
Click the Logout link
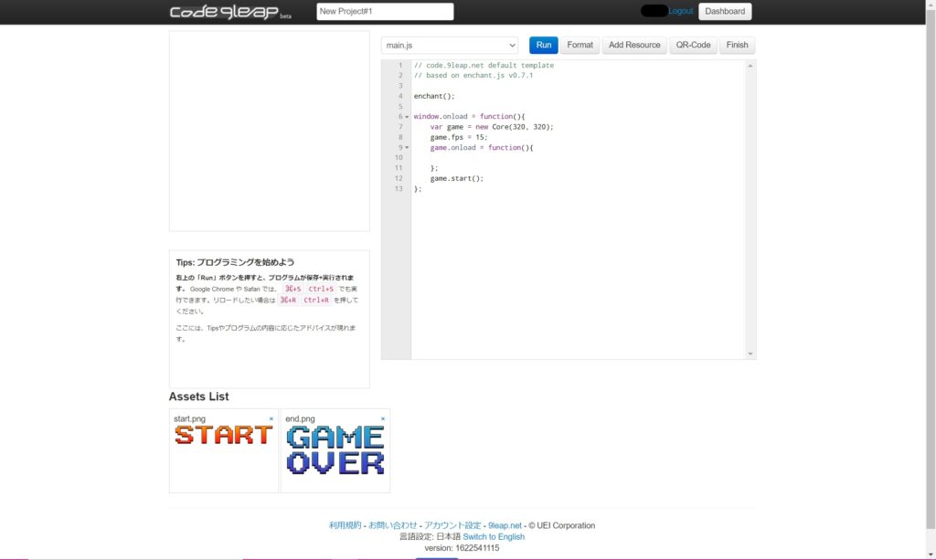[681, 11]
